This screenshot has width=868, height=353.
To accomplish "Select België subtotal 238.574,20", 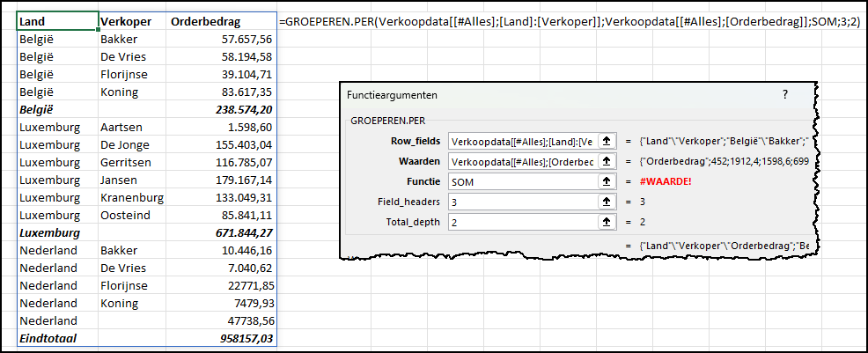I will click(x=222, y=109).
